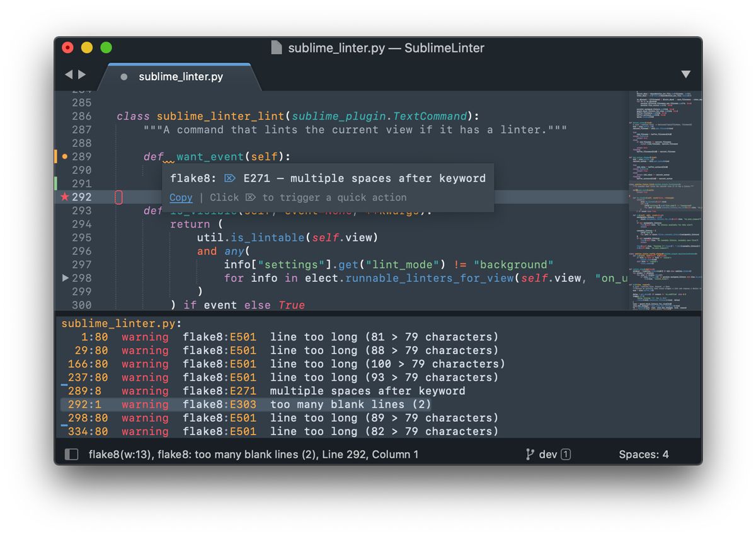Open the Spaces: 4 indentation menu
This screenshot has height=536, width=756.
point(644,454)
